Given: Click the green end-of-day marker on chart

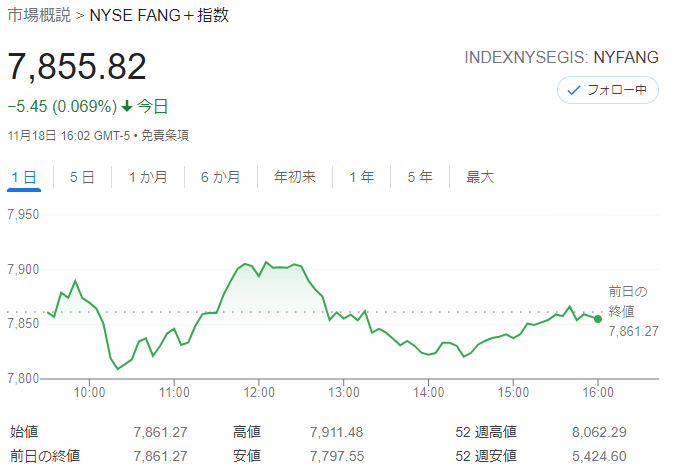Looking at the screenshot, I should (598, 319).
